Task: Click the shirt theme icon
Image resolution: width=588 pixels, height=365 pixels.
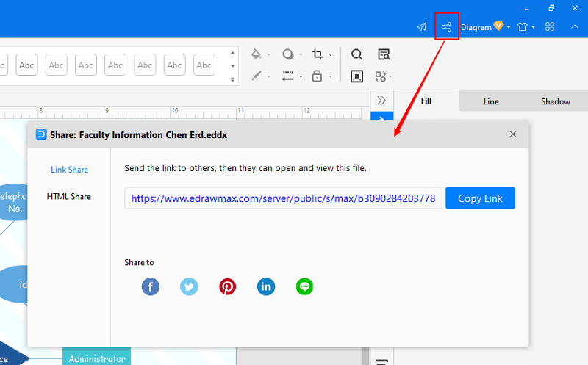Action: tap(523, 27)
